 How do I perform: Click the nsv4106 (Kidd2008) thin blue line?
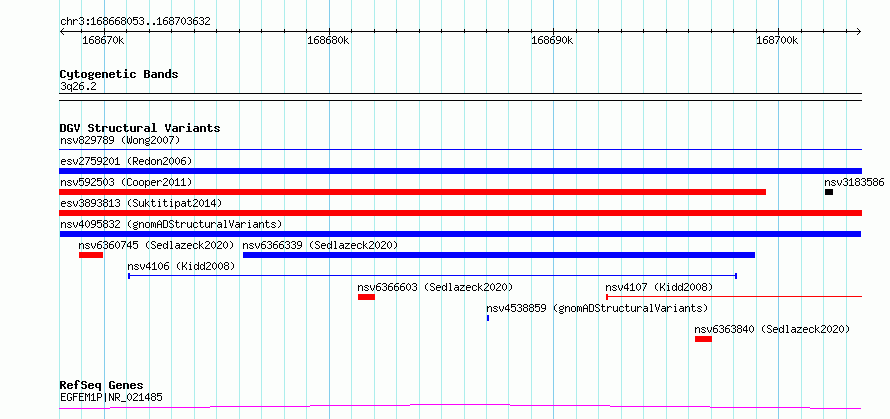(x=433, y=276)
